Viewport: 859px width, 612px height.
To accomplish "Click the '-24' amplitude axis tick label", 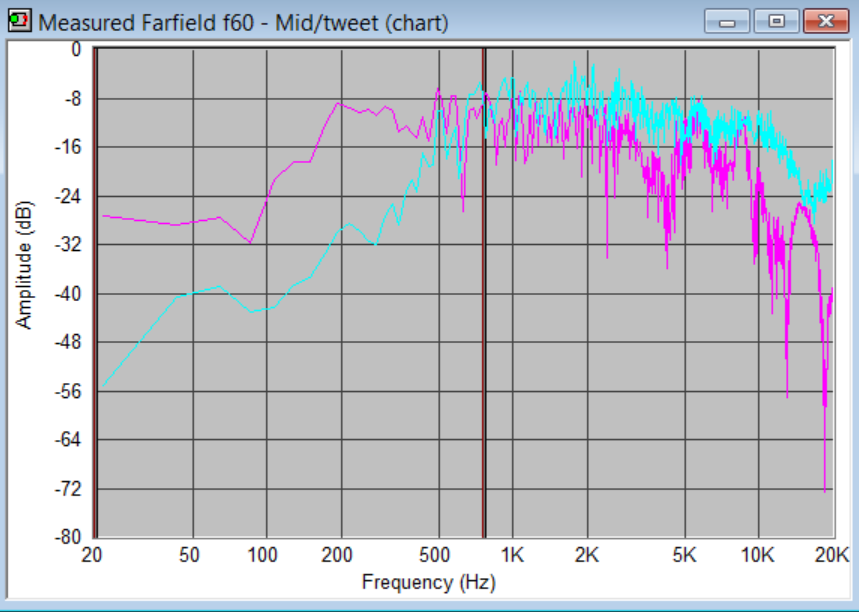I will pos(68,196).
